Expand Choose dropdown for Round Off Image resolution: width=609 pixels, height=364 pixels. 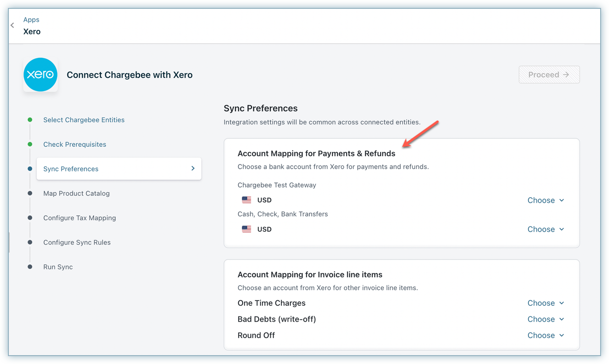pos(545,336)
